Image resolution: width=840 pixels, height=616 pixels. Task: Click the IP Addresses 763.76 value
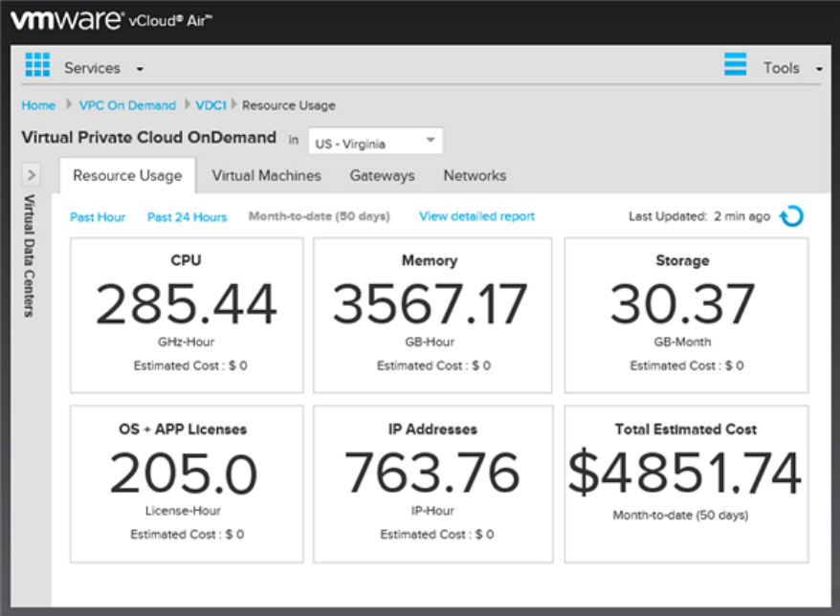(431, 473)
